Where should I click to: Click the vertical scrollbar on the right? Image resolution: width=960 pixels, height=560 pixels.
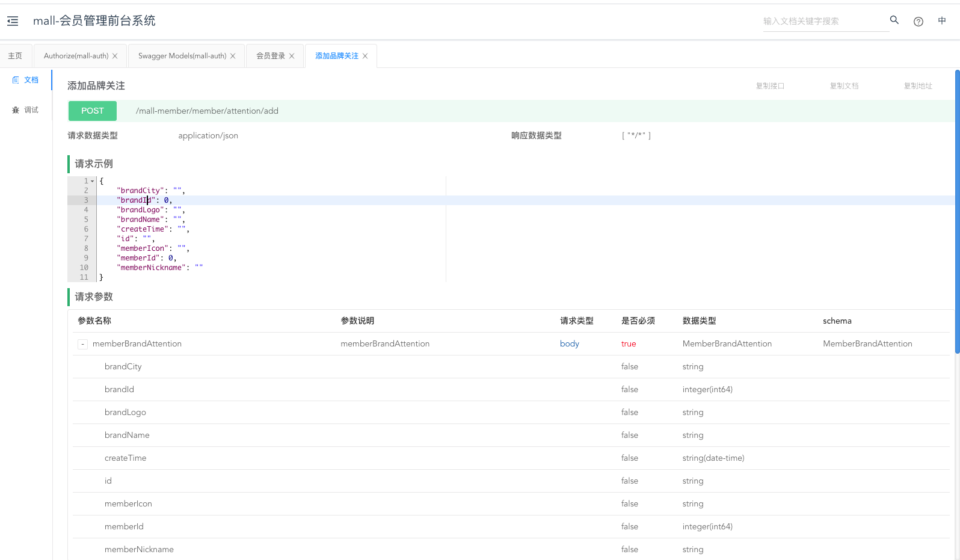point(957,212)
